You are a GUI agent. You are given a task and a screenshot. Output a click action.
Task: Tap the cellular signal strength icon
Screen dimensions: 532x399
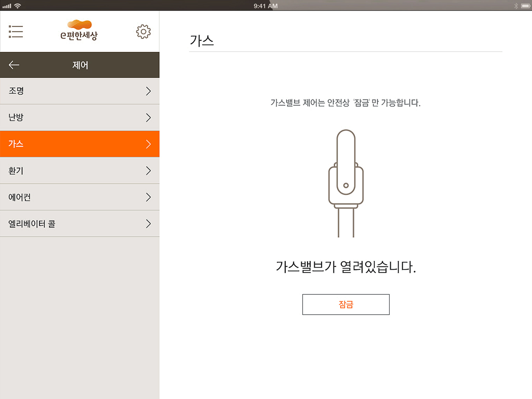(x=7, y=6)
